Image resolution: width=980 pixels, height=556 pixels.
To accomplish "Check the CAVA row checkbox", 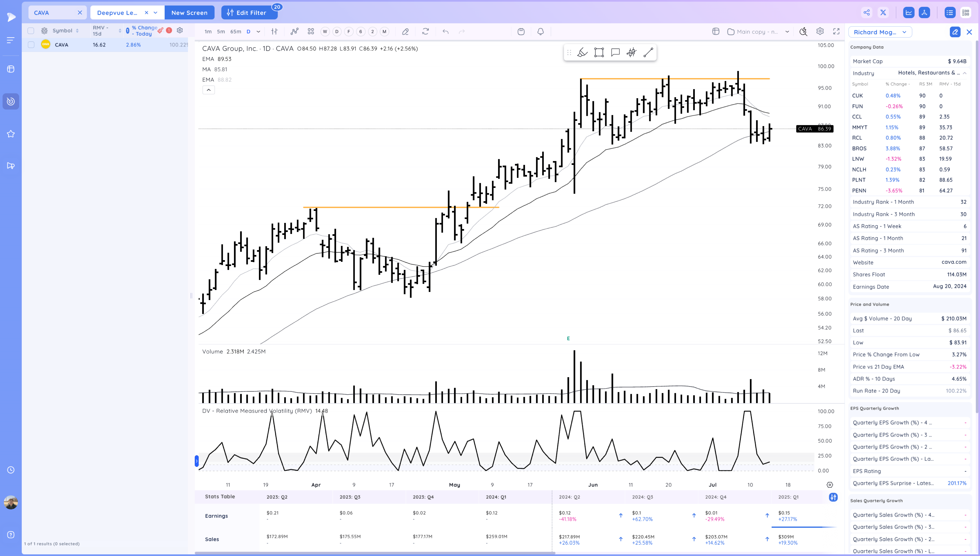I will (31, 45).
